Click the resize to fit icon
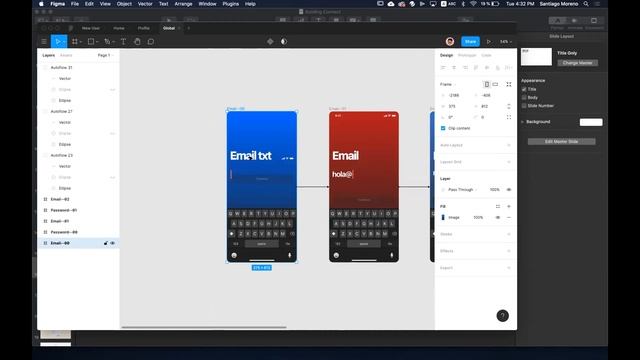 coord(509,84)
